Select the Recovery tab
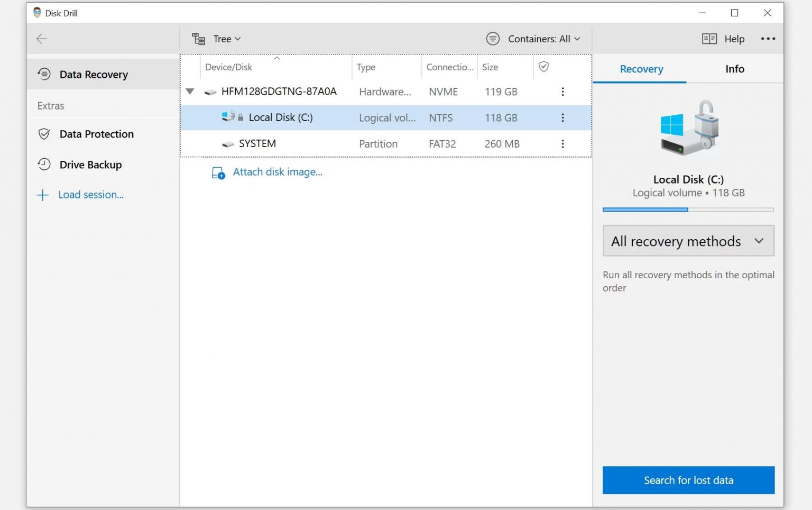812x510 pixels. [x=641, y=69]
